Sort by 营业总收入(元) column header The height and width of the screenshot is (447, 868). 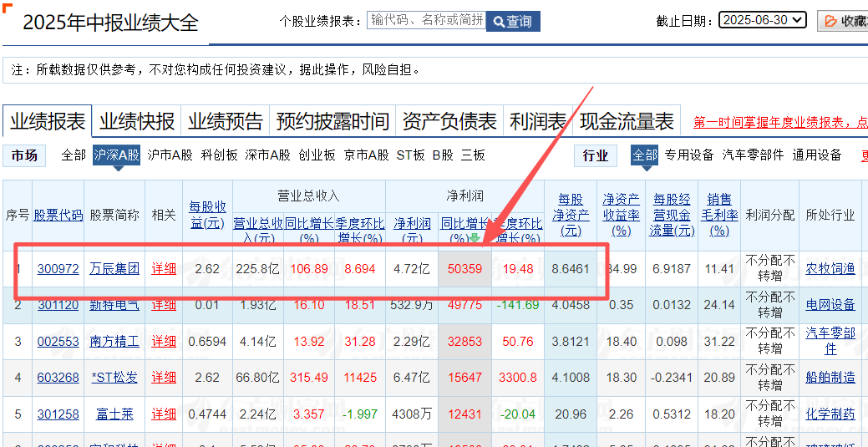click(258, 231)
